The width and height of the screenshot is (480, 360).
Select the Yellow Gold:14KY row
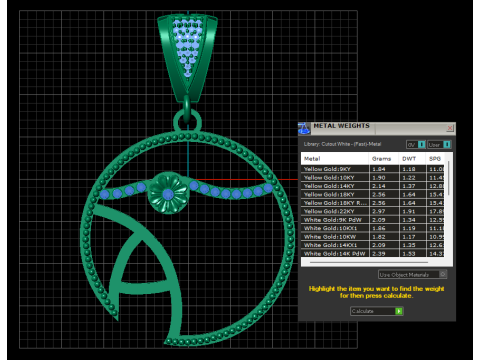(372, 186)
